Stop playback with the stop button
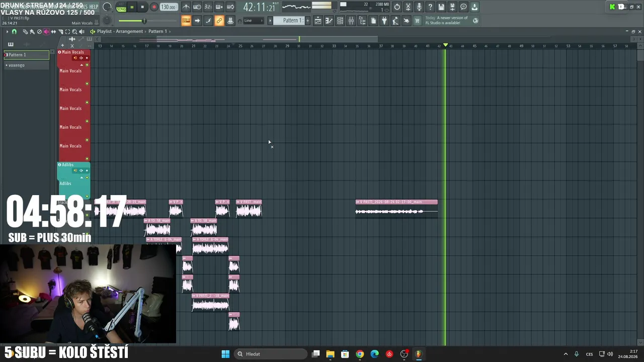644x362 pixels. (142, 7)
